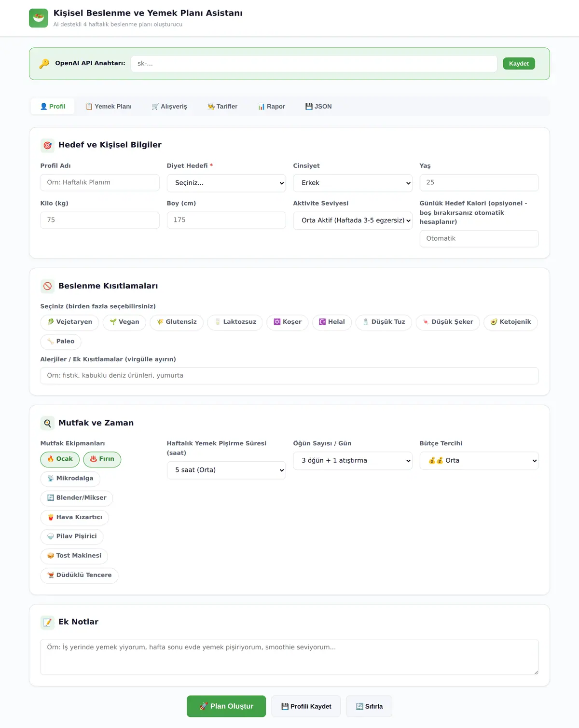
Task: Open the Bütçe Tercihi dropdown
Action: pyautogui.click(x=479, y=461)
